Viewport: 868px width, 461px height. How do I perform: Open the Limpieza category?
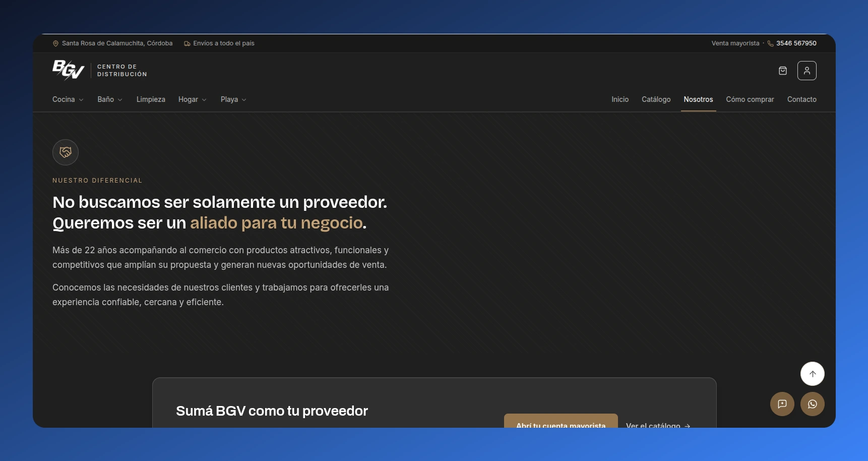[x=151, y=99]
